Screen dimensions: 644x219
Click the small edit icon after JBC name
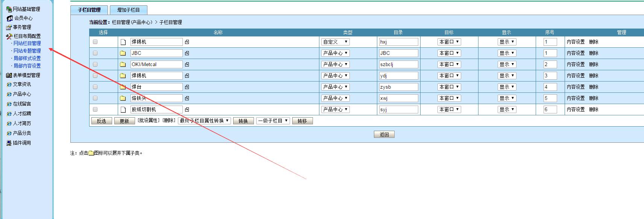187,53
